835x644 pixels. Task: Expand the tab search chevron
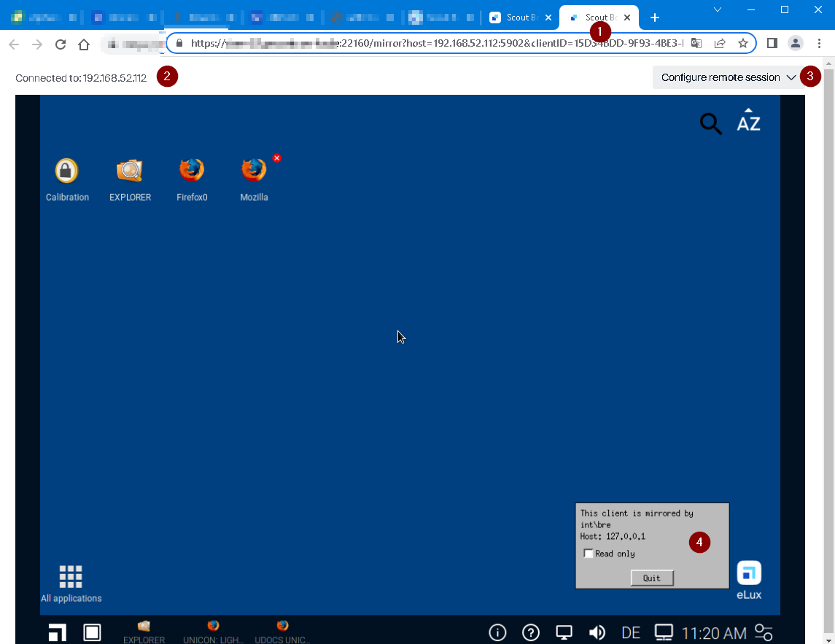click(x=718, y=9)
